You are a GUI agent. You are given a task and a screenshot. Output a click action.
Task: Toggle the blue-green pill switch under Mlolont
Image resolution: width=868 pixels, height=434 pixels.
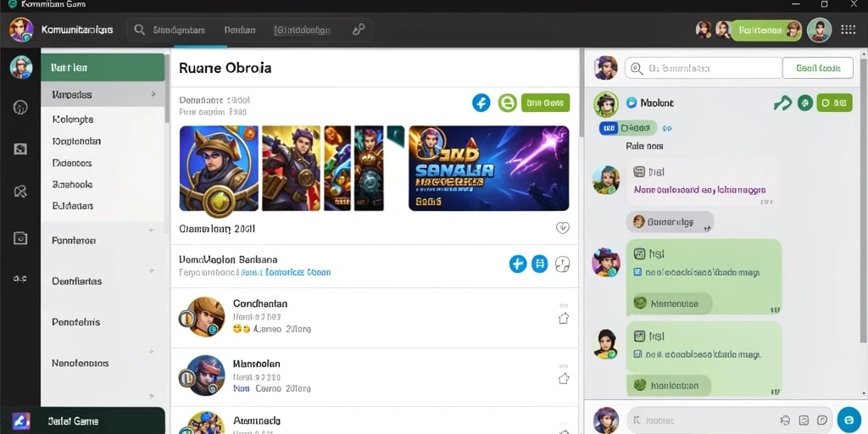point(628,128)
